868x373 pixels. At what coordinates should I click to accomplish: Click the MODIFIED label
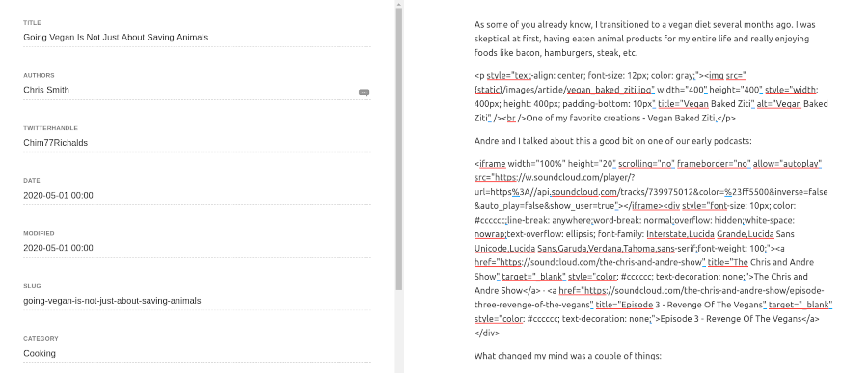click(39, 233)
